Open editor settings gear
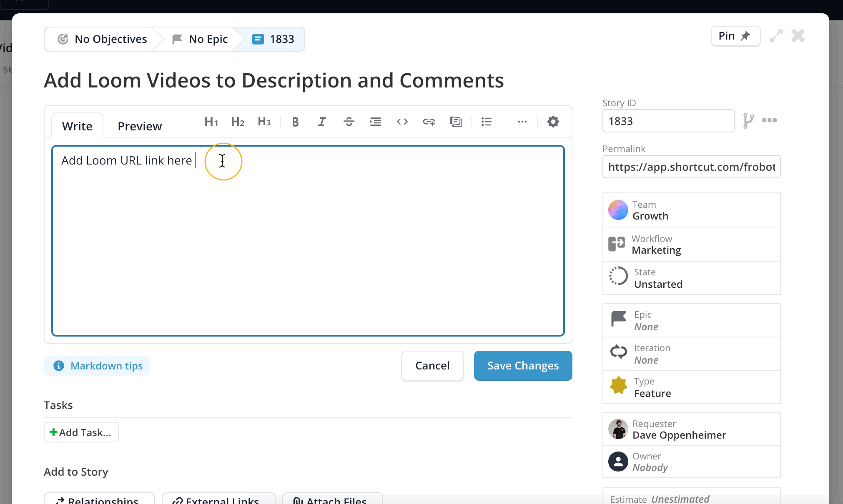The height and width of the screenshot is (504, 843). click(553, 122)
